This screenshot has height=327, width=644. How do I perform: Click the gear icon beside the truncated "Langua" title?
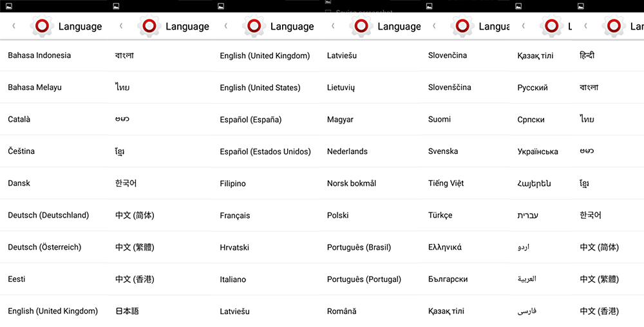point(462,26)
